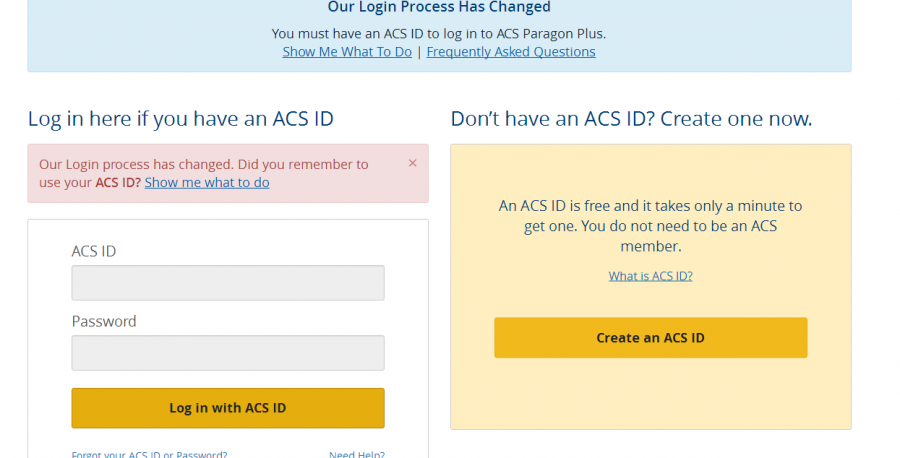Screen dimensions: 900x458
Task: Click "Our Login process has changed" alert message
Action: pos(203,164)
